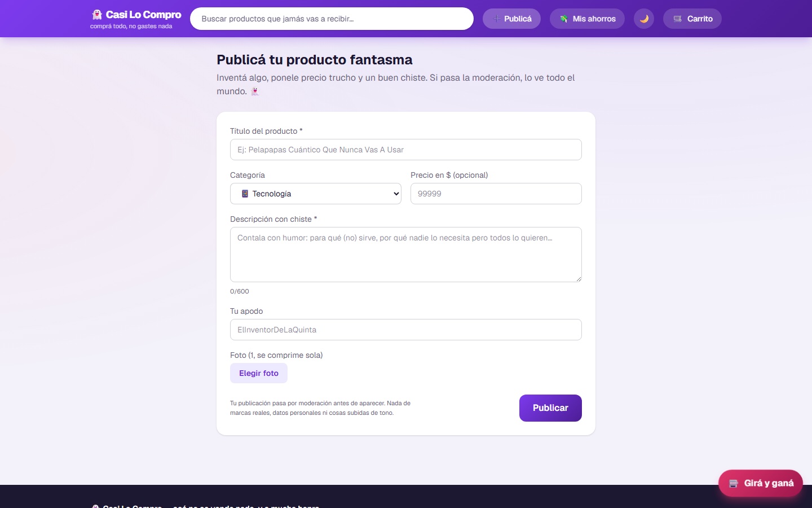Open the Publicá page from header
The image size is (812, 508).
[x=511, y=19]
